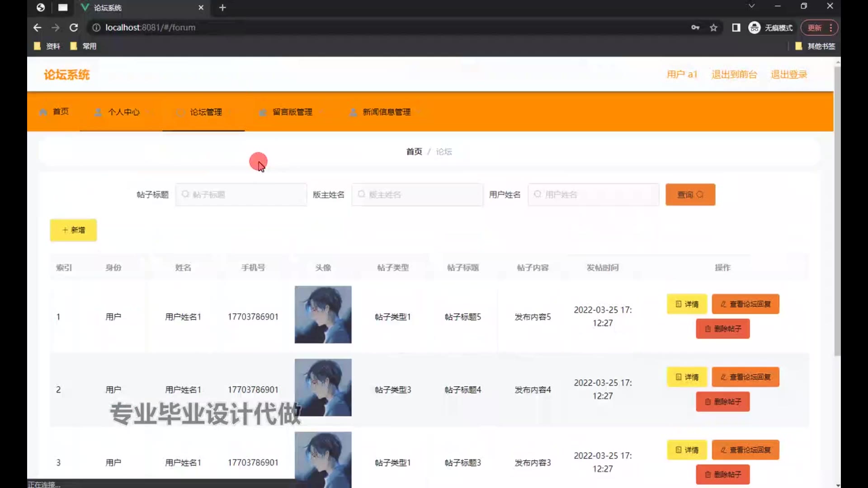Go back using browser back arrow
This screenshot has width=868, height=488.
pyautogui.click(x=38, y=28)
